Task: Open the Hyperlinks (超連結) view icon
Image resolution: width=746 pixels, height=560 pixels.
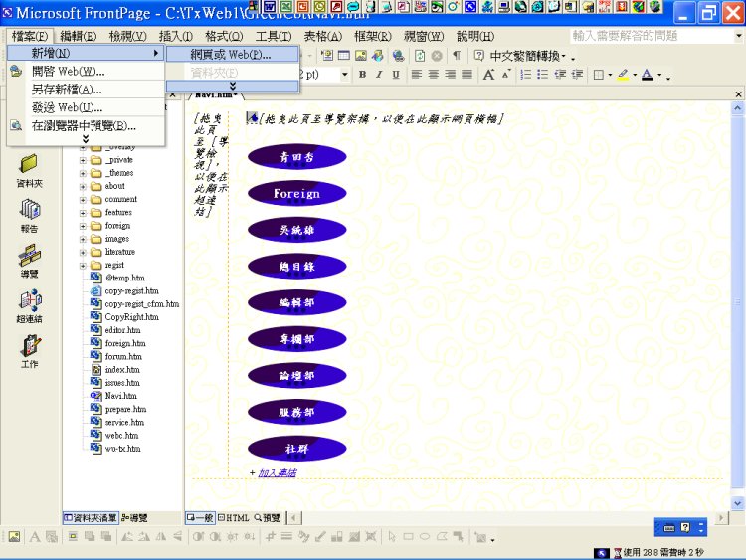Action: tap(29, 304)
